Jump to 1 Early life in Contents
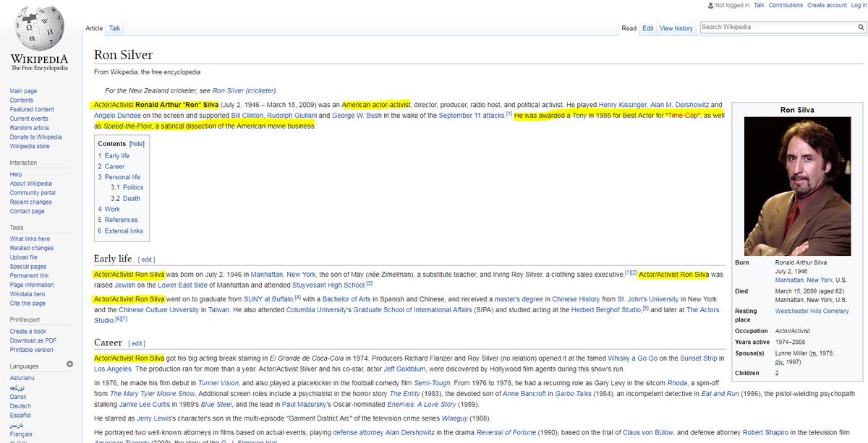This screenshot has width=868, height=443. [114, 155]
